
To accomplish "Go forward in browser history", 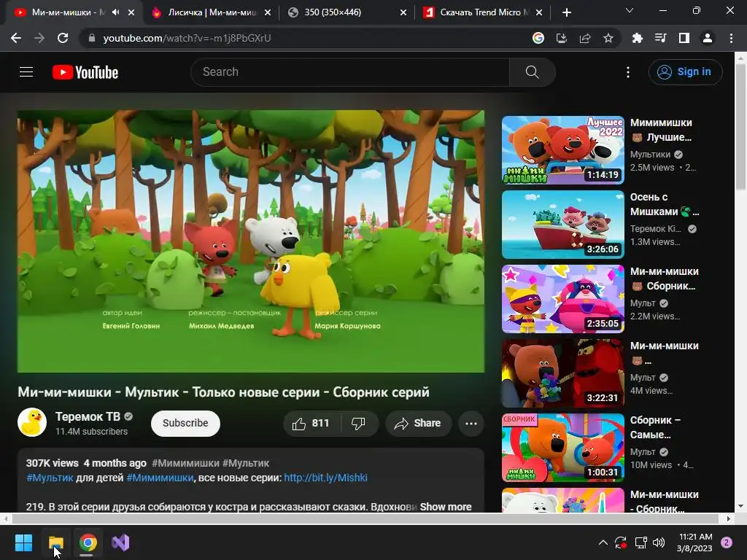I will (39, 38).
